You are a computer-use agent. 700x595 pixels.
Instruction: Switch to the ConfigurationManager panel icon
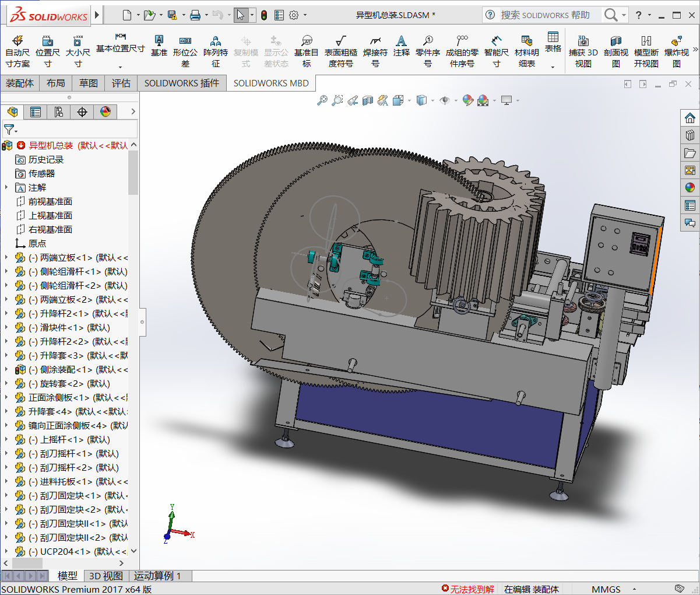coord(59,111)
